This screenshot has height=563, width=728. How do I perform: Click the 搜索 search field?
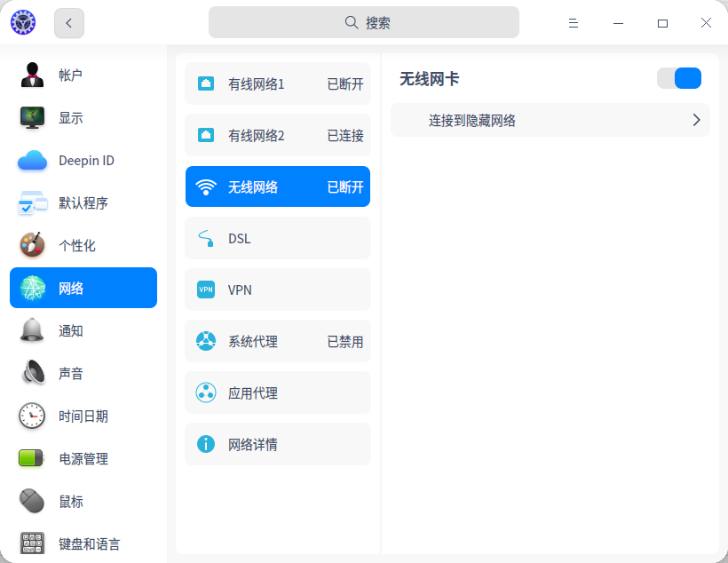click(x=363, y=22)
